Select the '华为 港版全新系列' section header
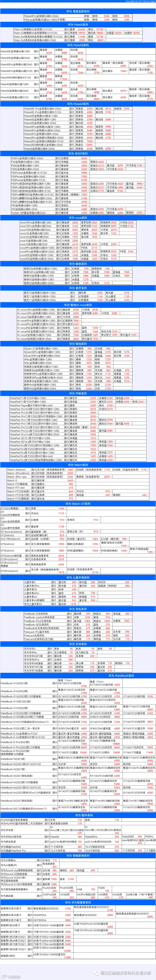The image size is (156, 980). 78,12
